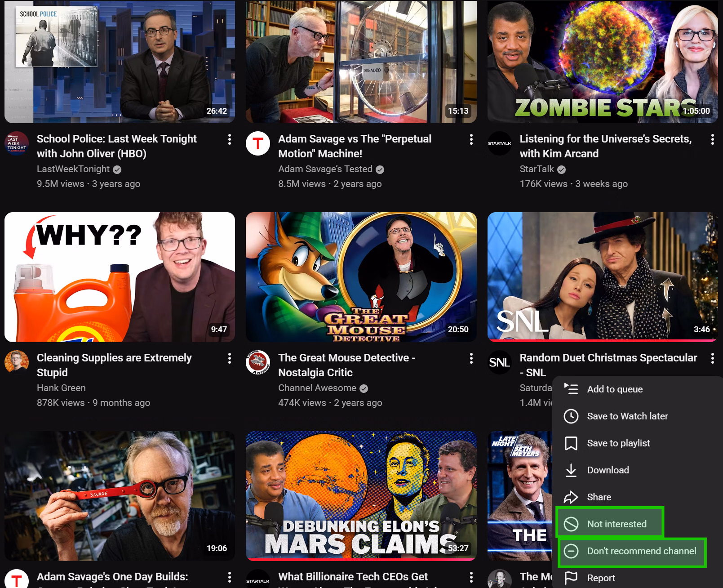Open more options for Great Mouse Detective video

click(x=471, y=358)
